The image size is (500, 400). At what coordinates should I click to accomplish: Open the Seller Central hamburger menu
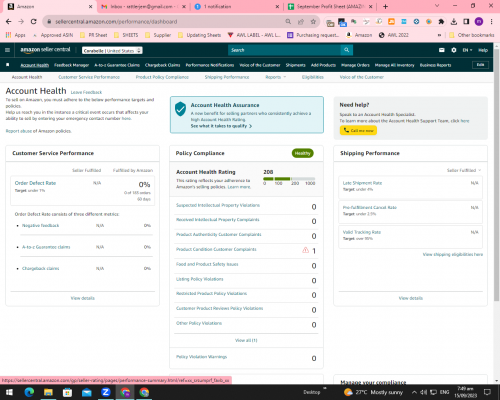(7, 50)
